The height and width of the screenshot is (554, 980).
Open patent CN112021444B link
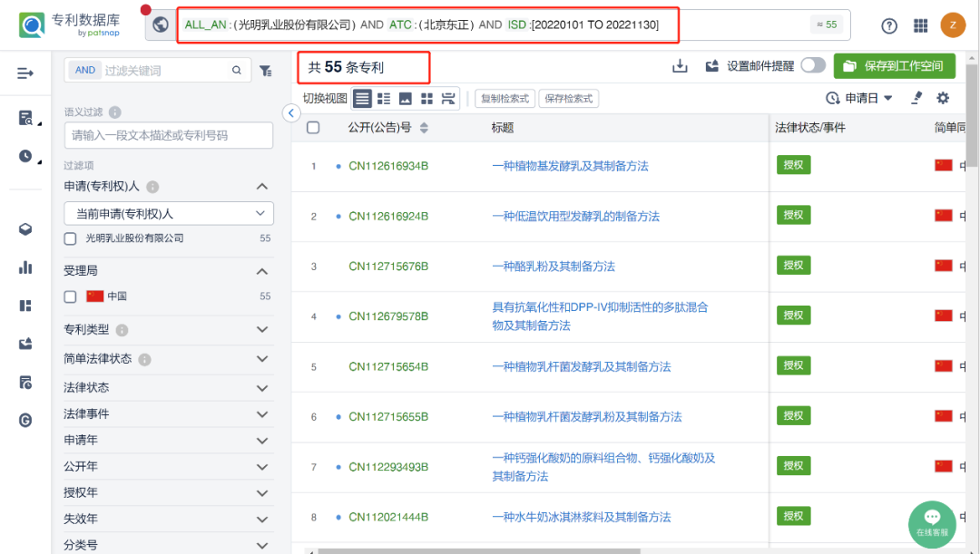[x=388, y=517]
